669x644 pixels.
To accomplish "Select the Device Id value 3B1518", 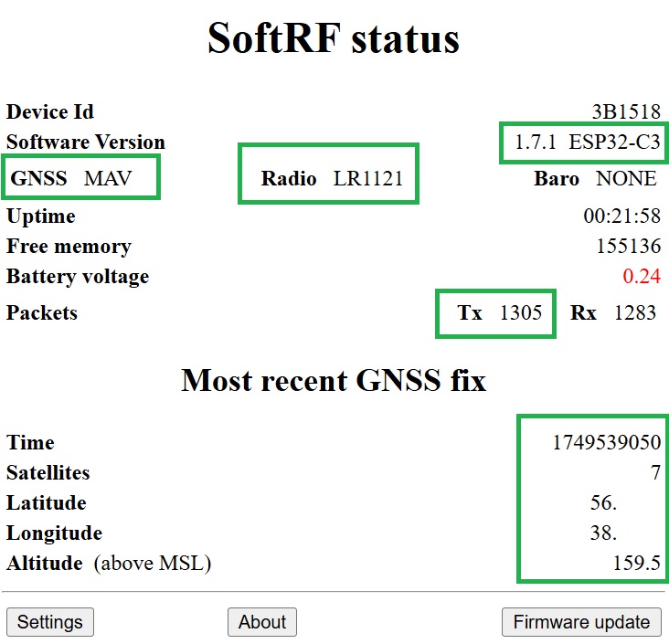I will [x=626, y=111].
